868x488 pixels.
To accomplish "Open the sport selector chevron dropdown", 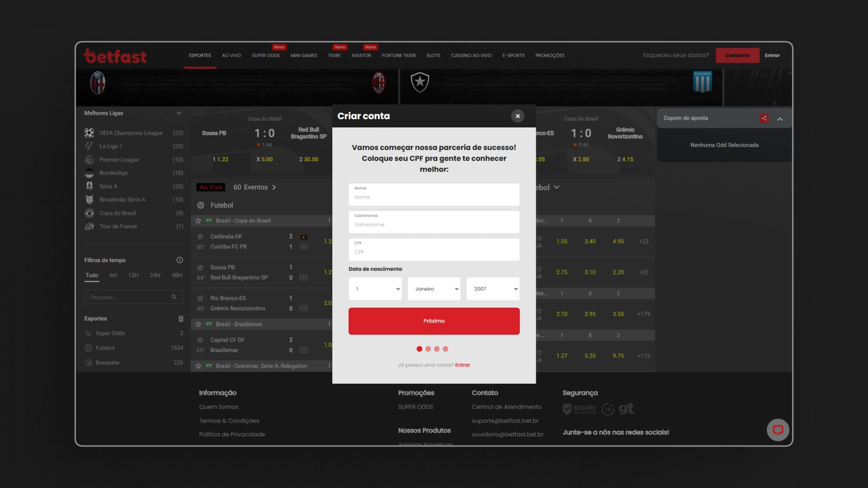I will click(x=557, y=187).
